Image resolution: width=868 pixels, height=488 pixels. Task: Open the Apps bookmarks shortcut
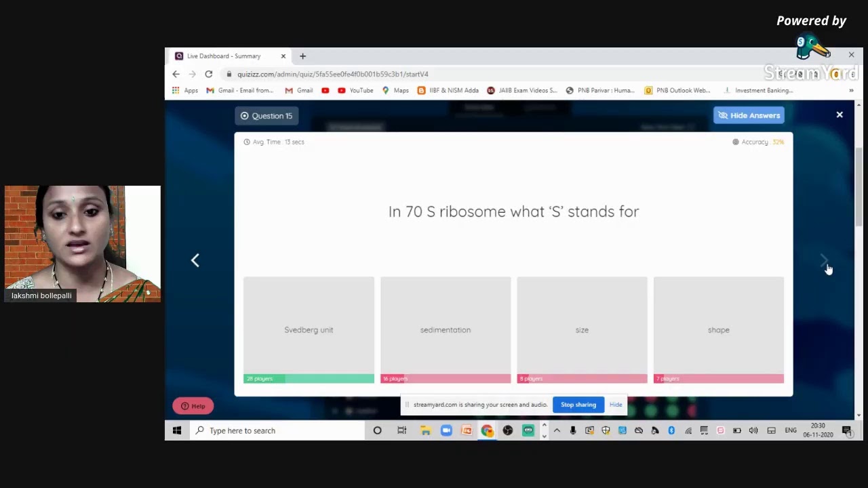[x=184, y=90]
